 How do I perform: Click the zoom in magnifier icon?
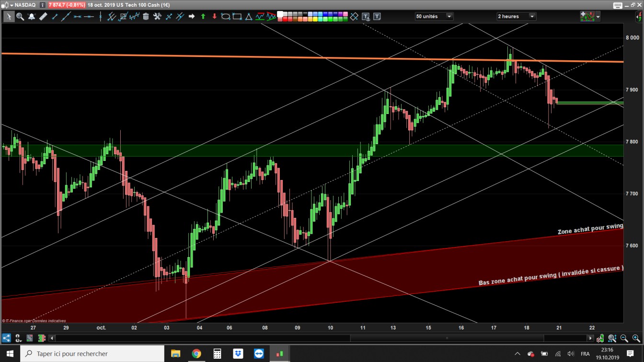click(636, 338)
